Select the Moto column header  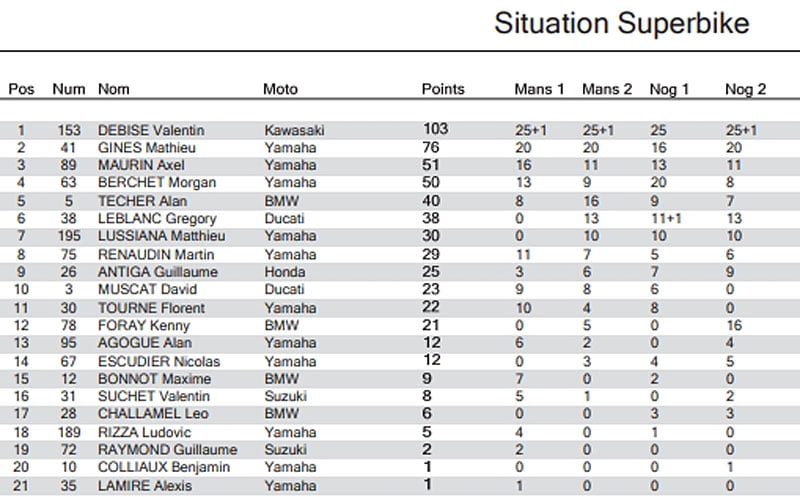pyautogui.click(x=280, y=89)
